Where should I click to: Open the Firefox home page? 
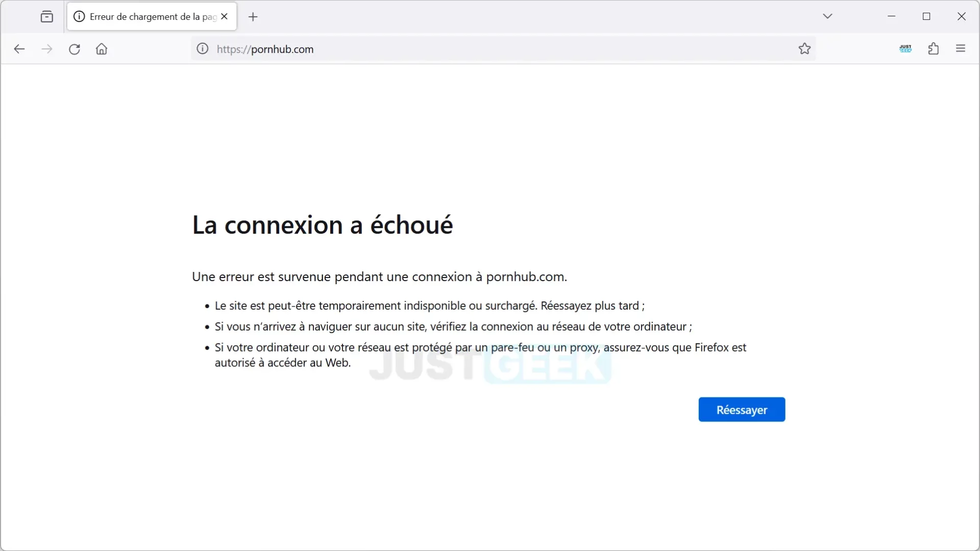tap(102, 49)
